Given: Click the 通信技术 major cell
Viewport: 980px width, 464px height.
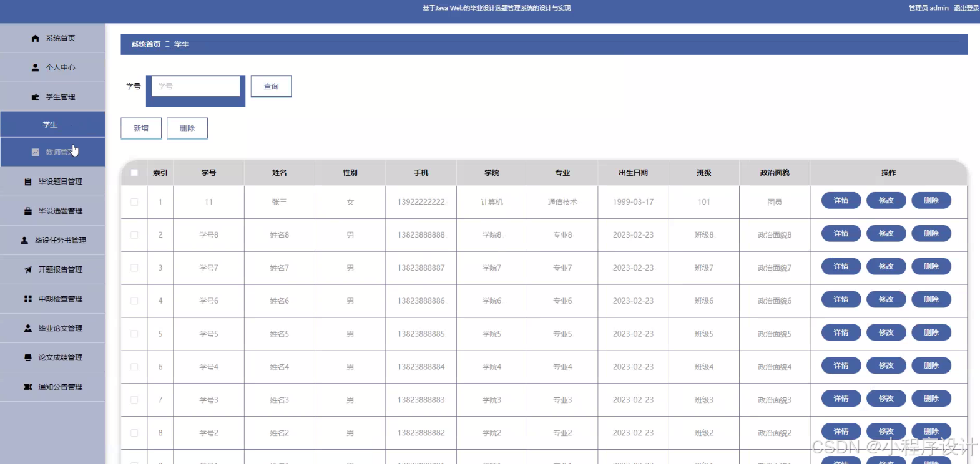Looking at the screenshot, I should click(562, 202).
